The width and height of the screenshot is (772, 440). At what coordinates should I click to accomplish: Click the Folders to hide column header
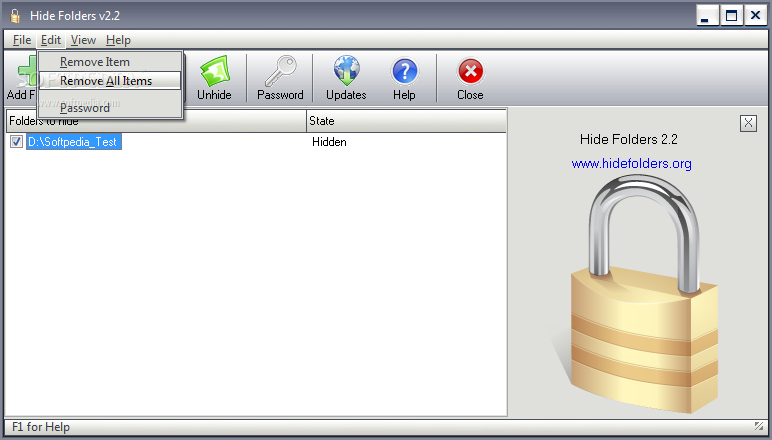pyautogui.click(x=156, y=121)
